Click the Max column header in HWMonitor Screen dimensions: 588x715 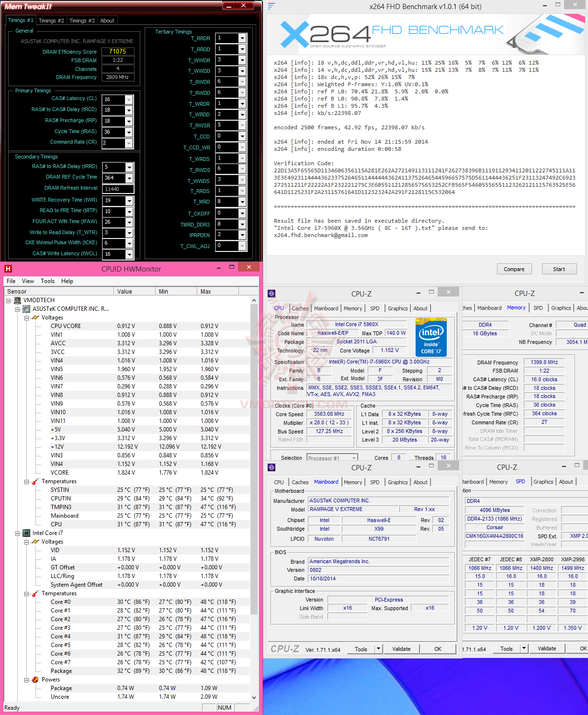(x=217, y=291)
